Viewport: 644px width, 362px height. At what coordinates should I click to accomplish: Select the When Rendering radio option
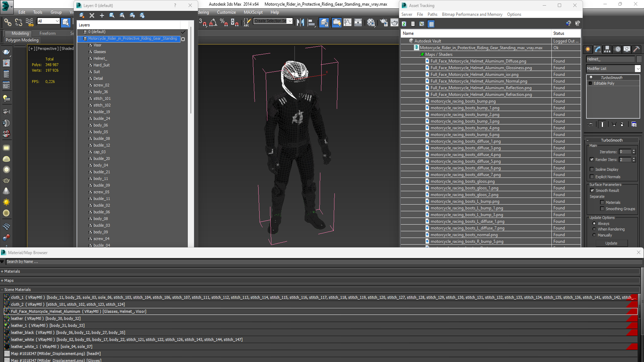point(594,229)
